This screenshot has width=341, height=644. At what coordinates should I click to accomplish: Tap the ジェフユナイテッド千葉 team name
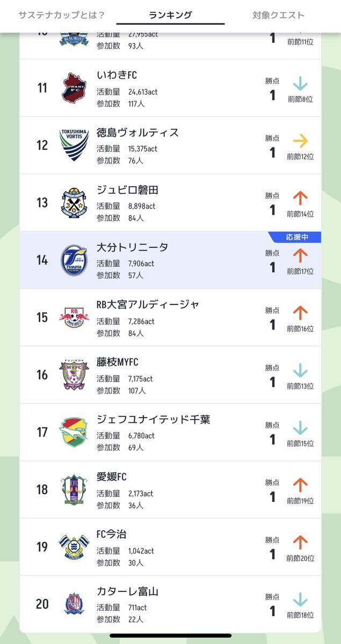153,420
